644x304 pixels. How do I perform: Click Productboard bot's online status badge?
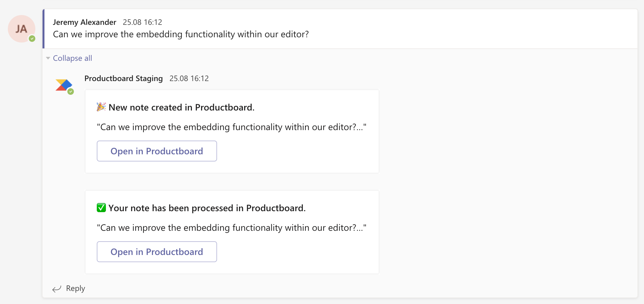[x=71, y=92]
